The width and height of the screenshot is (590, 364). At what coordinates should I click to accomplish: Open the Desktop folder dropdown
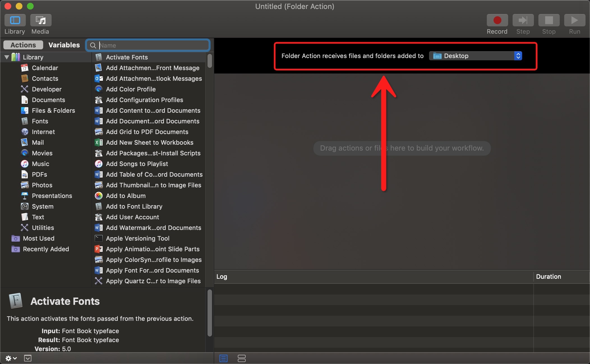click(475, 56)
